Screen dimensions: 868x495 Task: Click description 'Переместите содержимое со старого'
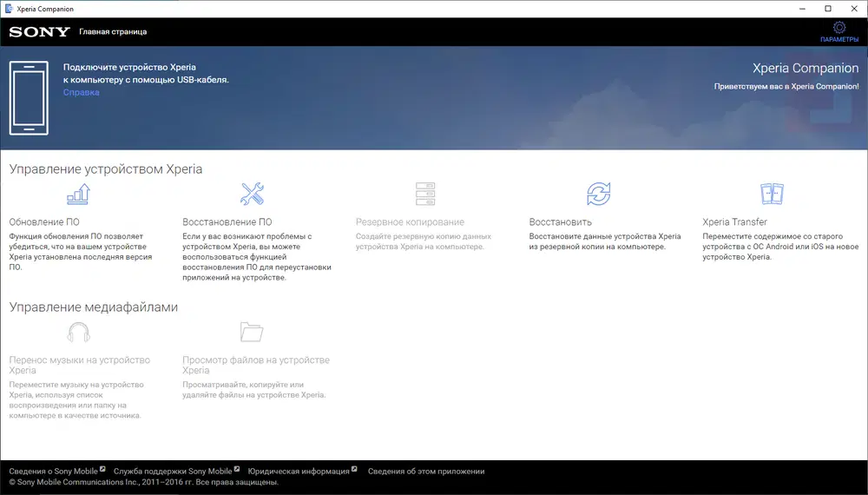coord(773,236)
